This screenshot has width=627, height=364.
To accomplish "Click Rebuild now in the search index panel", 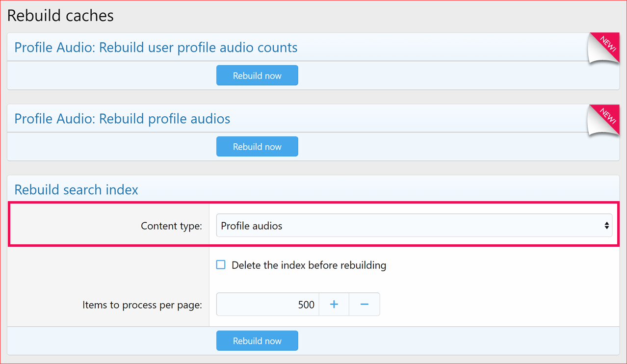I will 257,340.
